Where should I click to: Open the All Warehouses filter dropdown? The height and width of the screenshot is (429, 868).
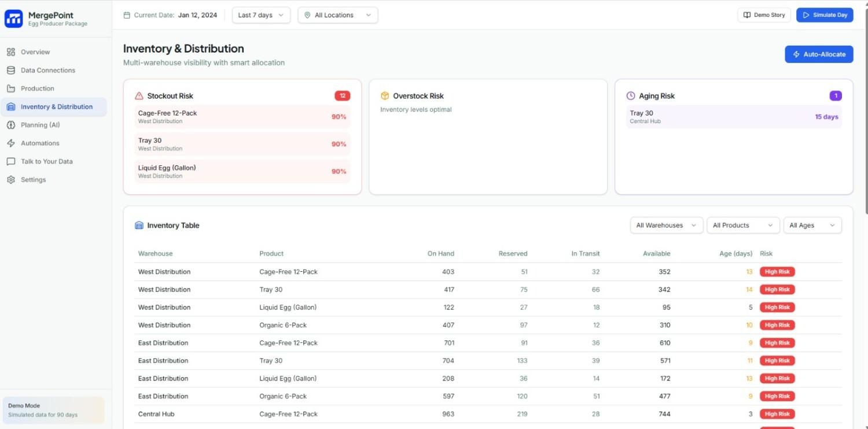pos(665,225)
